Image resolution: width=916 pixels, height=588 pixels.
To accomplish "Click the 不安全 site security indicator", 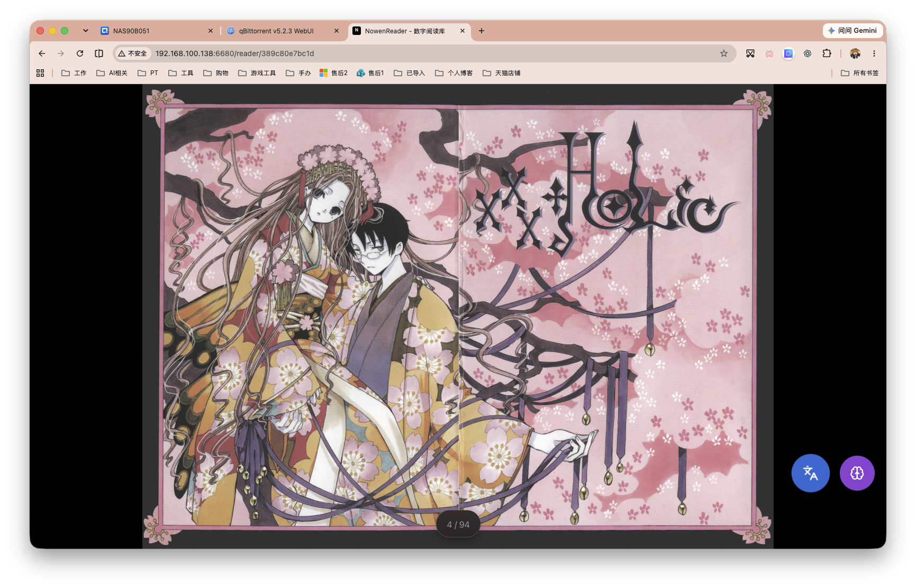I will click(133, 53).
